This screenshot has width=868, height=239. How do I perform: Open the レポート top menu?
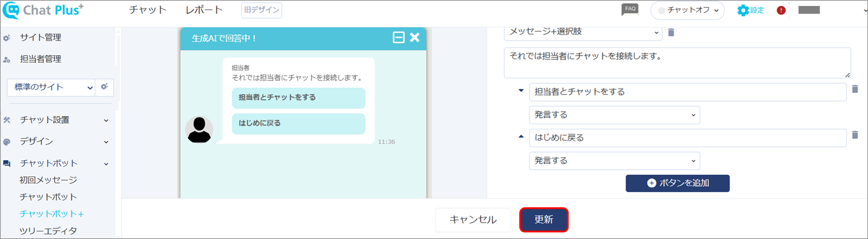coord(204,10)
